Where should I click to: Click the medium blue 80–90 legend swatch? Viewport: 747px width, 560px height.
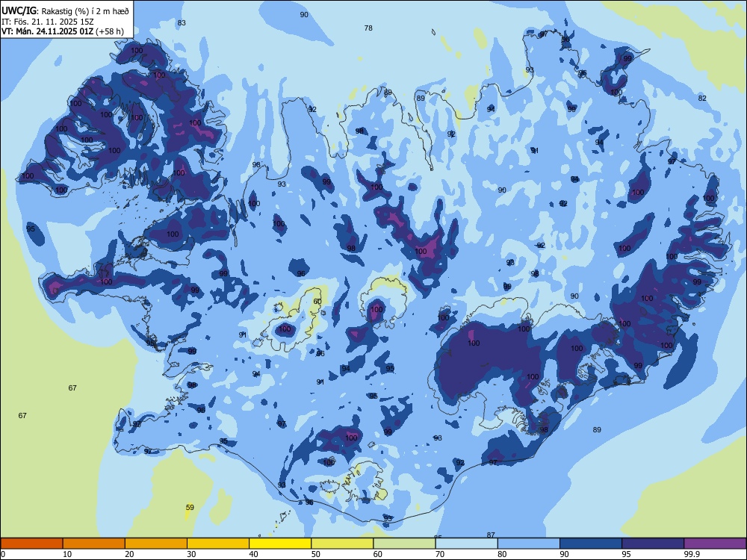click(x=529, y=544)
